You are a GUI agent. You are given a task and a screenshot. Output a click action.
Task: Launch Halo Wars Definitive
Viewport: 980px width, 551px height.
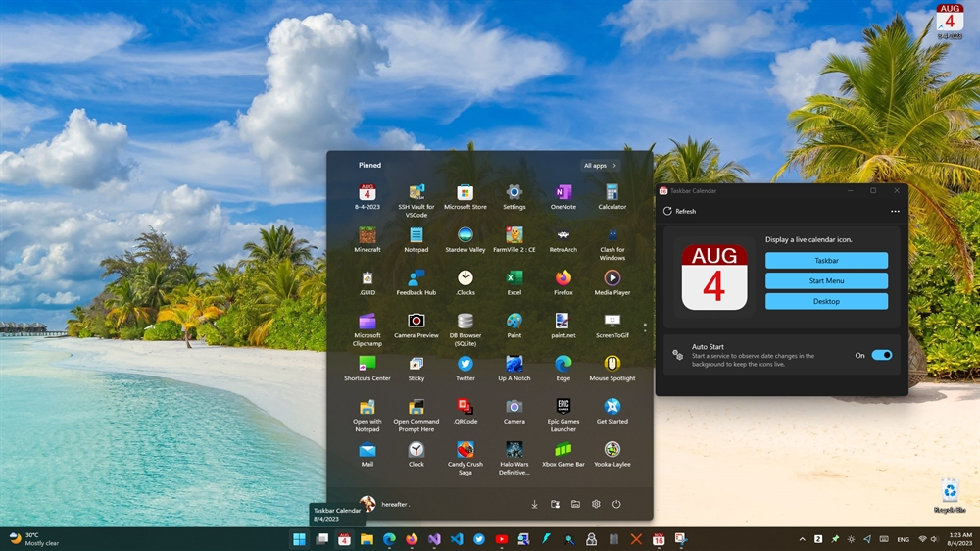(514, 459)
